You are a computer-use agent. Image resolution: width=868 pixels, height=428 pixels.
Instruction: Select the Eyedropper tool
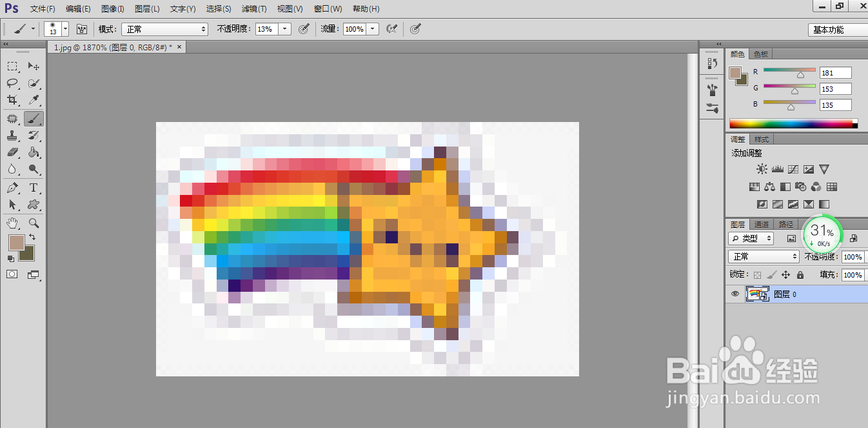pos(34,100)
